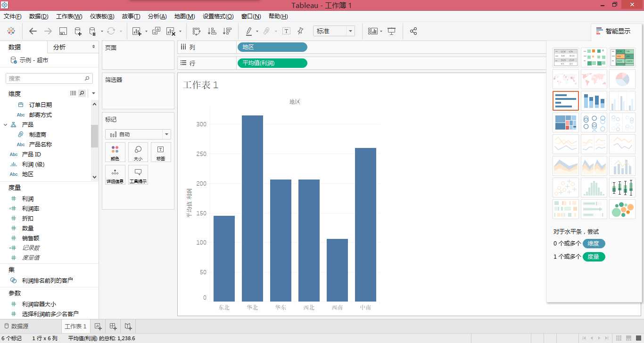The width and height of the screenshot is (644, 343).
Task: Click the 订单日期 dimension field
Action: 41,105
